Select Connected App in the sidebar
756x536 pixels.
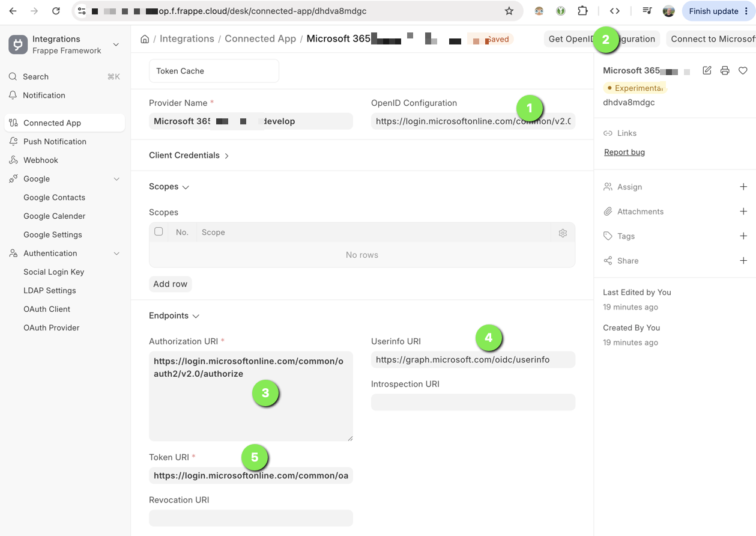(65, 123)
